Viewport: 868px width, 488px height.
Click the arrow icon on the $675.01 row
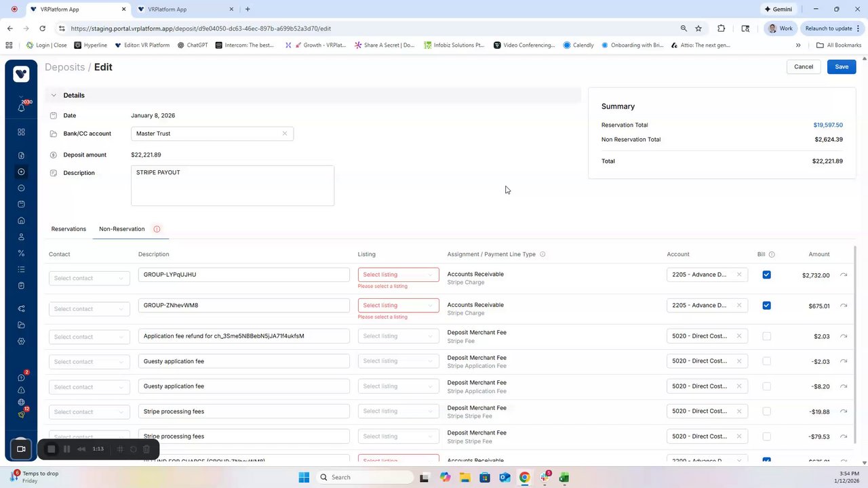coord(844,306)
